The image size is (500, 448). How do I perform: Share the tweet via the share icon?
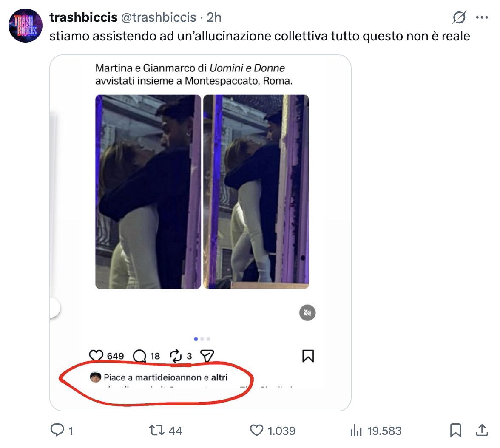[x=482, y=431]
